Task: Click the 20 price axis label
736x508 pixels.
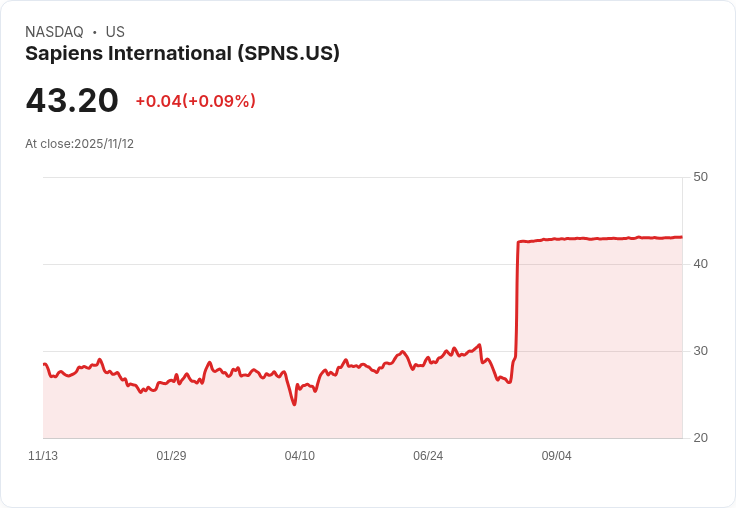Action: coord(700,438)
